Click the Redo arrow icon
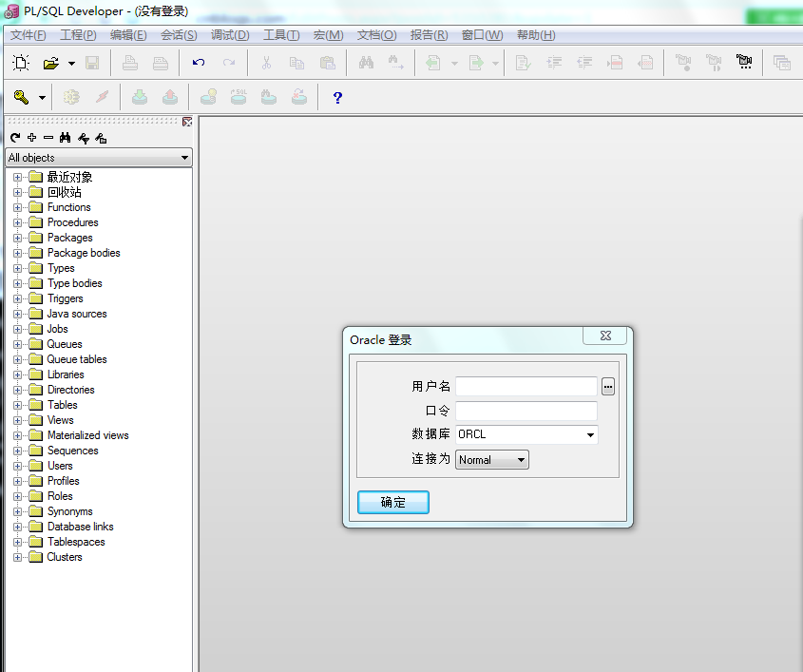Screen dimensions: 803x672 tap(229, 63)
